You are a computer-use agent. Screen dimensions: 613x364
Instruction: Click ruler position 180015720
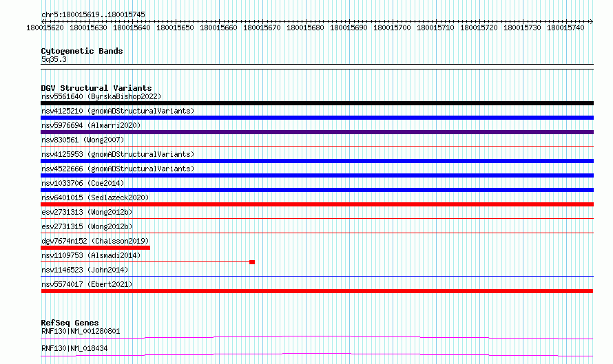479,28
